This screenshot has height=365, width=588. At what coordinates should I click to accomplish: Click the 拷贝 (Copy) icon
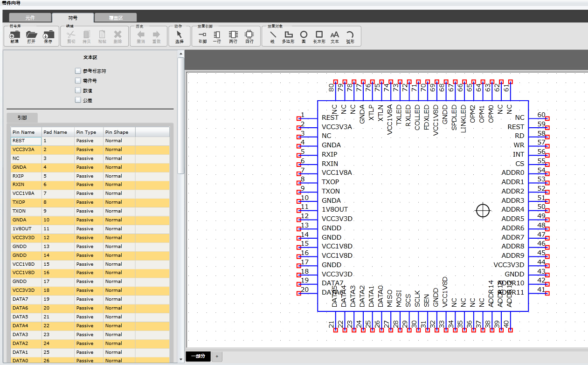86,37
